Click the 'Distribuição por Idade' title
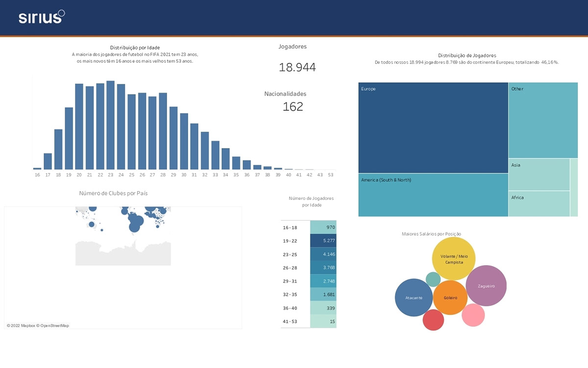Viewport: 588px width, 368px height. point(135,48)
